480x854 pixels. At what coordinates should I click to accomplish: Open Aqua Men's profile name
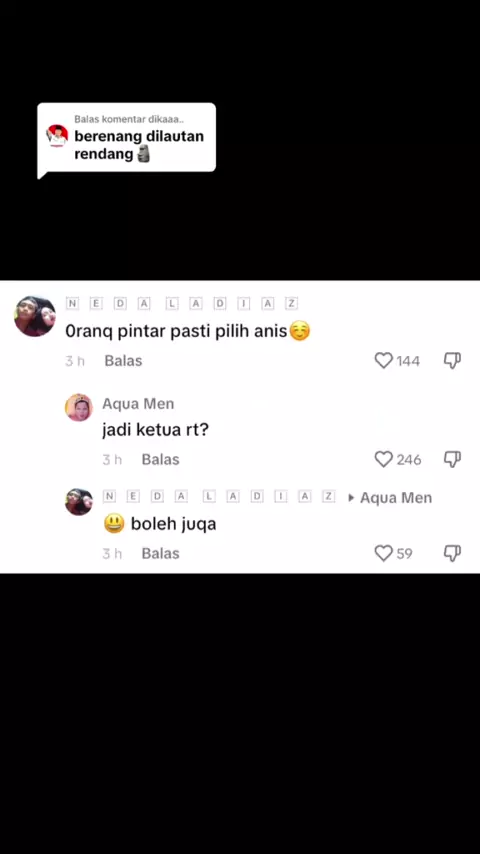(138, 404)
